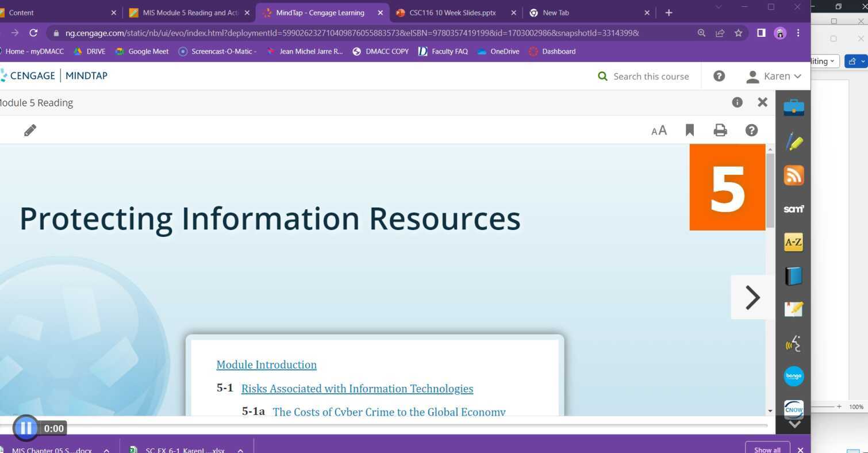Click the pencil edit icon
The image size is (868, 453).
point(30,130)
